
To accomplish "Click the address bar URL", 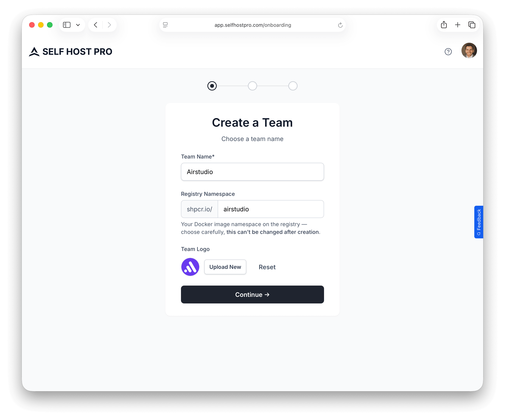I will (252, 25).
